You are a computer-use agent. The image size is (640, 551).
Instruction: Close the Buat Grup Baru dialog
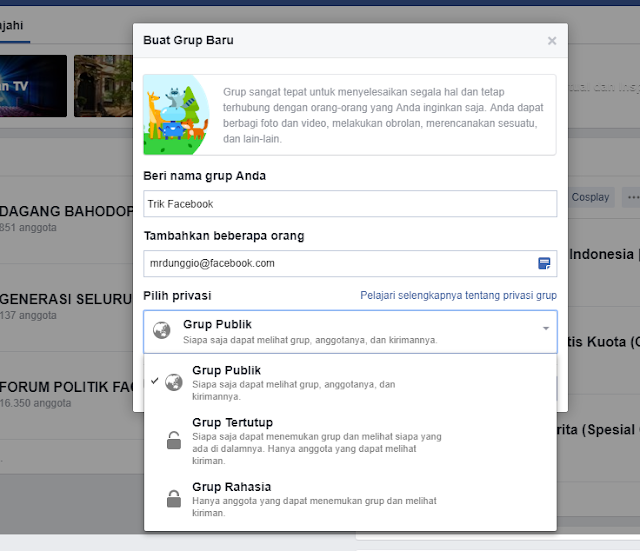552,41
